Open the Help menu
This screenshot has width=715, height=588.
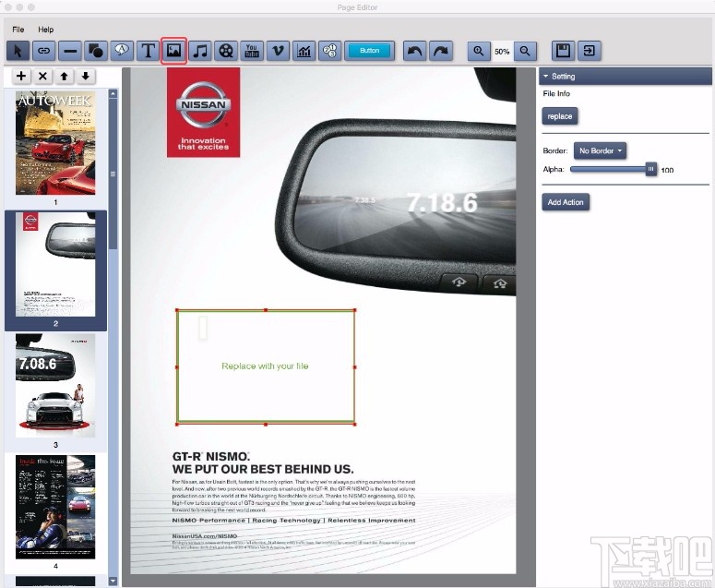(45, 30)
